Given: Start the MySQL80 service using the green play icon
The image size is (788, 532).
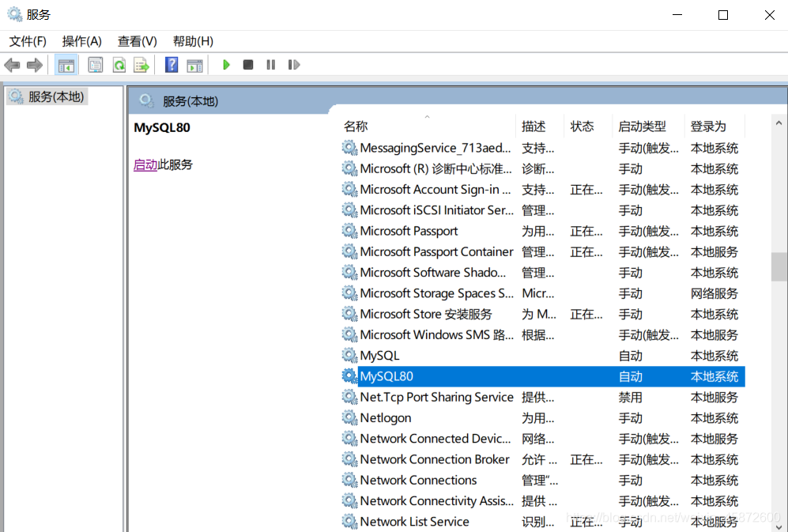Looking at the screenshot, I should pyautogui.click(x=226, y=64).
